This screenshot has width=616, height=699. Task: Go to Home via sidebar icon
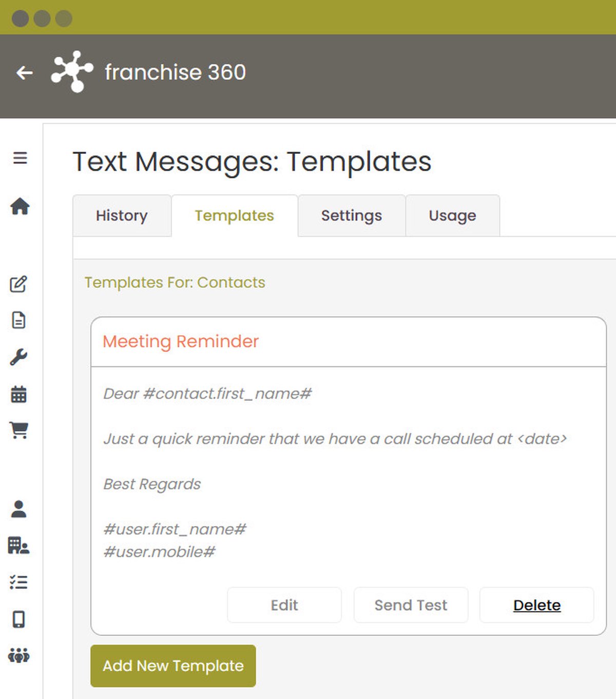[20, 206]
